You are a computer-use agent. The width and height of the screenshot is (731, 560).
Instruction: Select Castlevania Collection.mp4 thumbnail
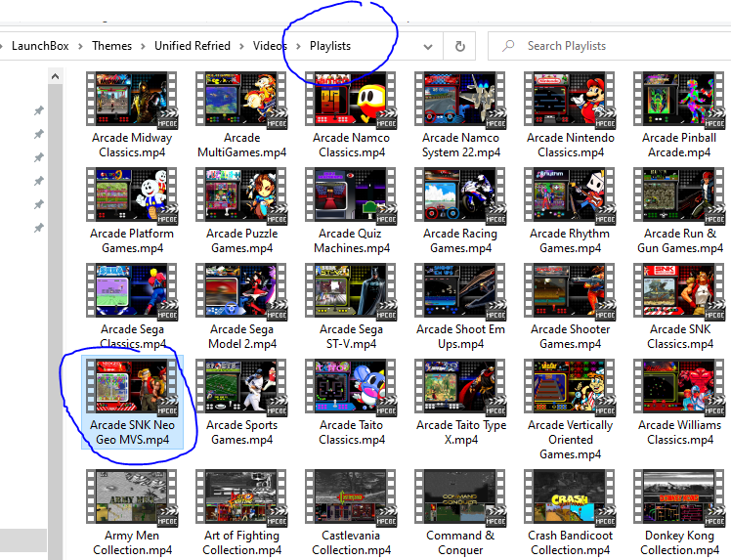coord(351,496)
